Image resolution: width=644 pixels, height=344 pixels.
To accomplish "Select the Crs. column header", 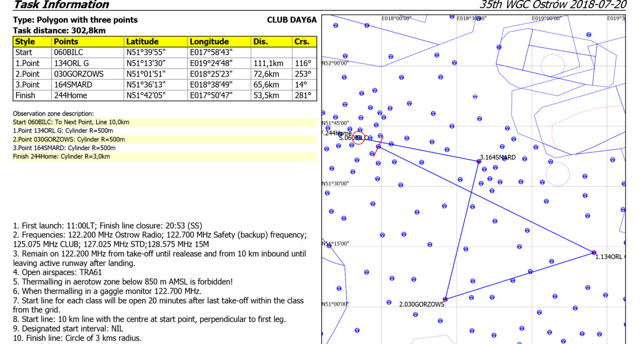I will coord(301,42).
